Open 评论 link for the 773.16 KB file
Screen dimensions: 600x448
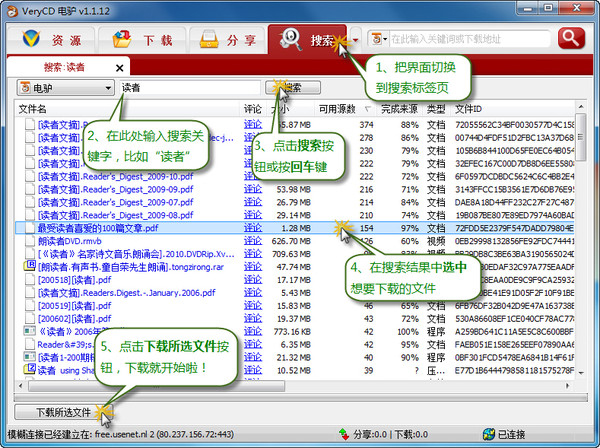pos(253,331)
